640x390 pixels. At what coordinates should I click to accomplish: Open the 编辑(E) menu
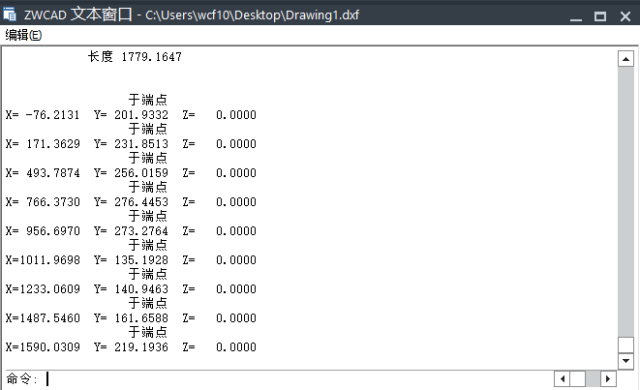[x=24, y=35]
